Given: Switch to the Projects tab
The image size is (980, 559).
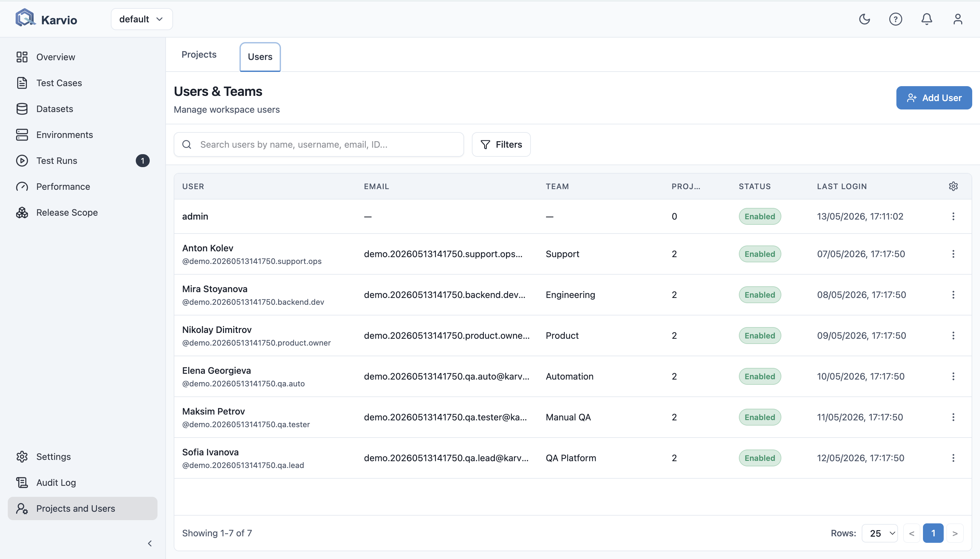Looking at the screenshot, I should (x=199, y=54).
